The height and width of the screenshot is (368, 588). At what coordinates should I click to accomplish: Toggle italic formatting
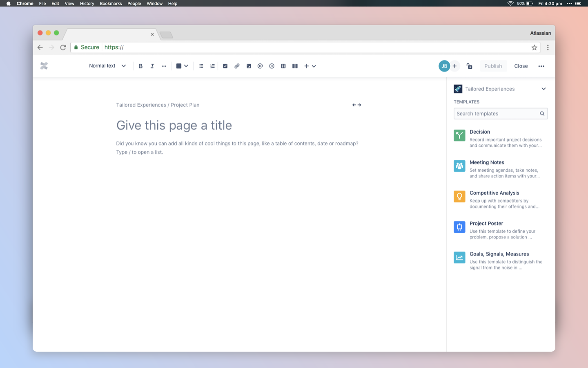(152, 66)
